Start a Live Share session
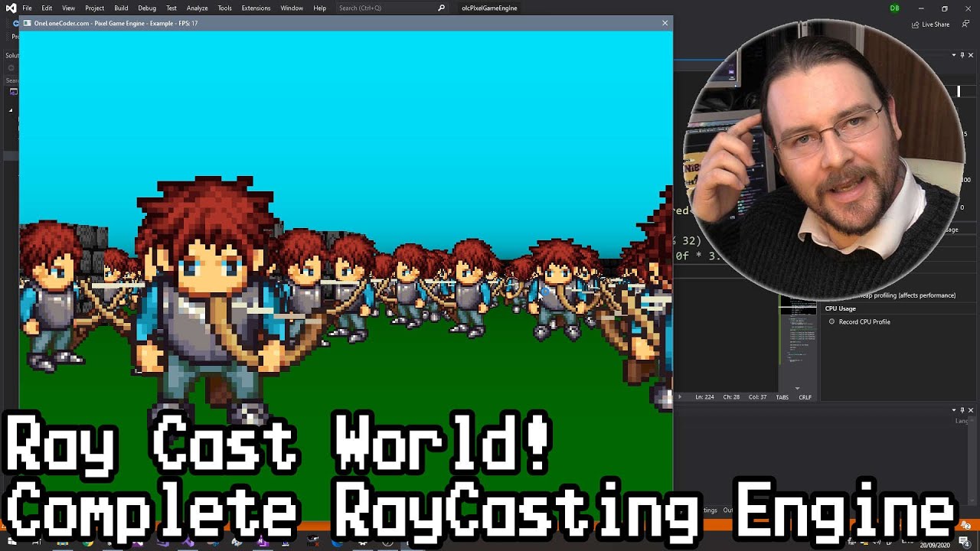This screenshot has width=980, height=551. click(930, 24)
